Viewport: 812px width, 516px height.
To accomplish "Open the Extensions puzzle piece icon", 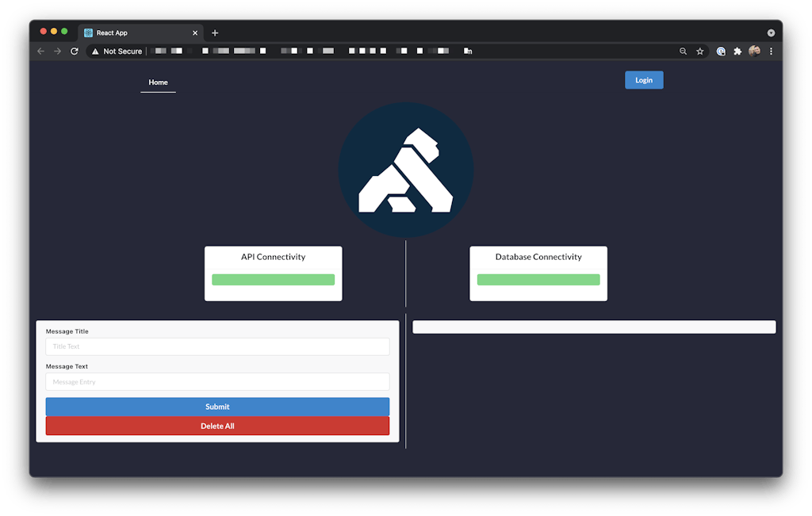I will [x=737, y=52].
